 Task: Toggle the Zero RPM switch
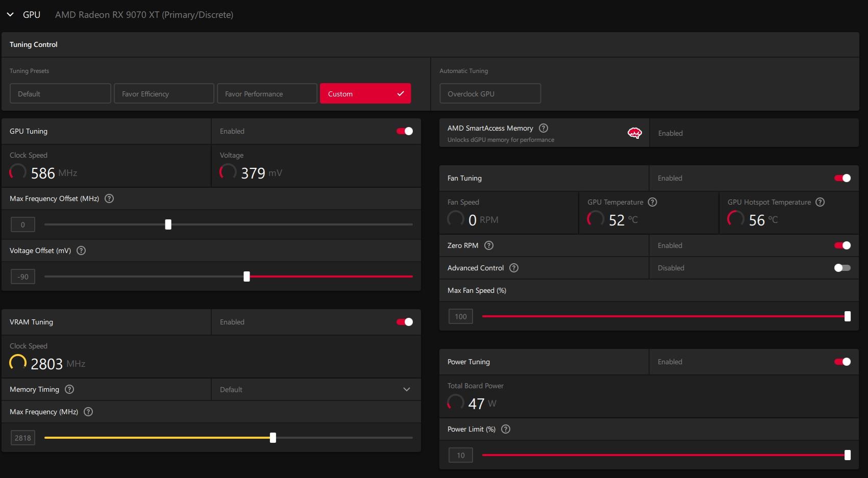(842, 245)
